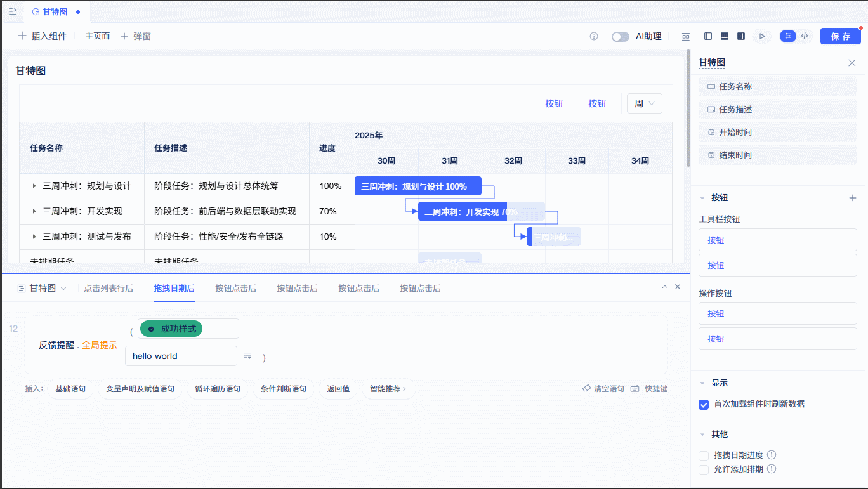868x489 pixels.
Task: Select the 开始时间 field in the panel
Action: point(778,132)
